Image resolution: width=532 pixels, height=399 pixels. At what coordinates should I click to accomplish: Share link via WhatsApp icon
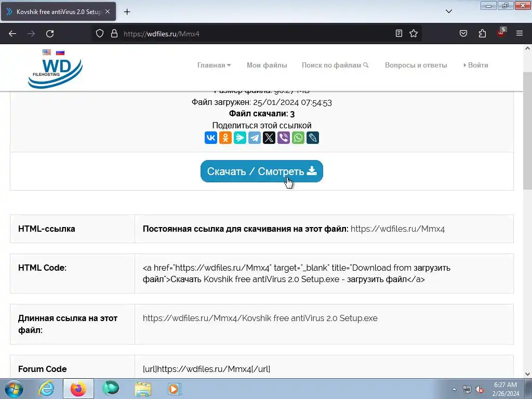click(x=298, y=138)
